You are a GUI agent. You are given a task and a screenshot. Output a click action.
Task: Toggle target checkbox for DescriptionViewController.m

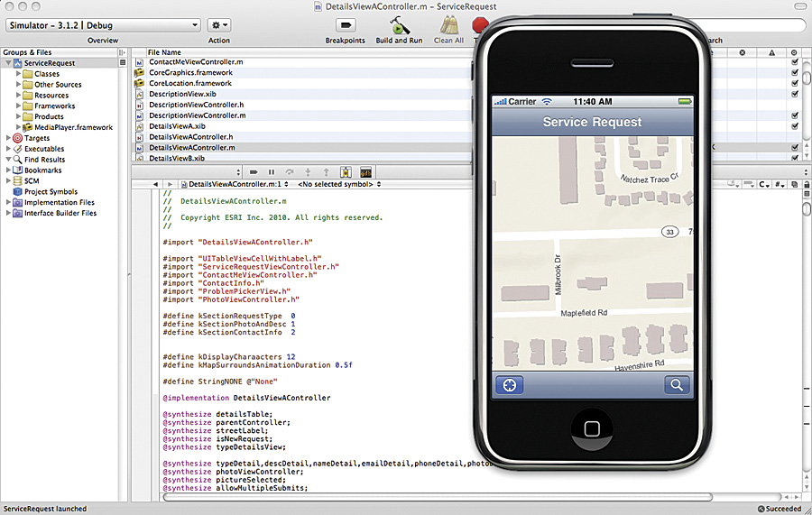(794, 115)
